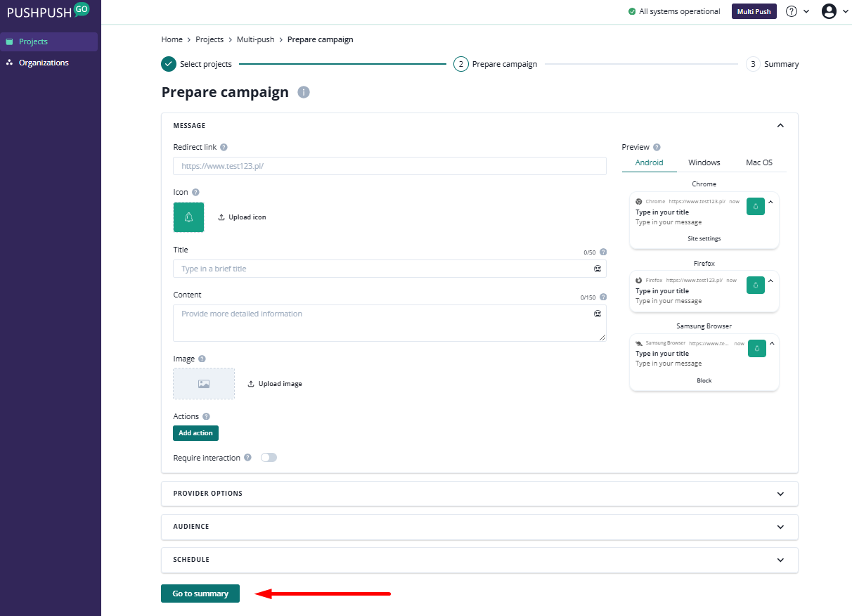Open emoji picker in the Content field

point(598,314)
